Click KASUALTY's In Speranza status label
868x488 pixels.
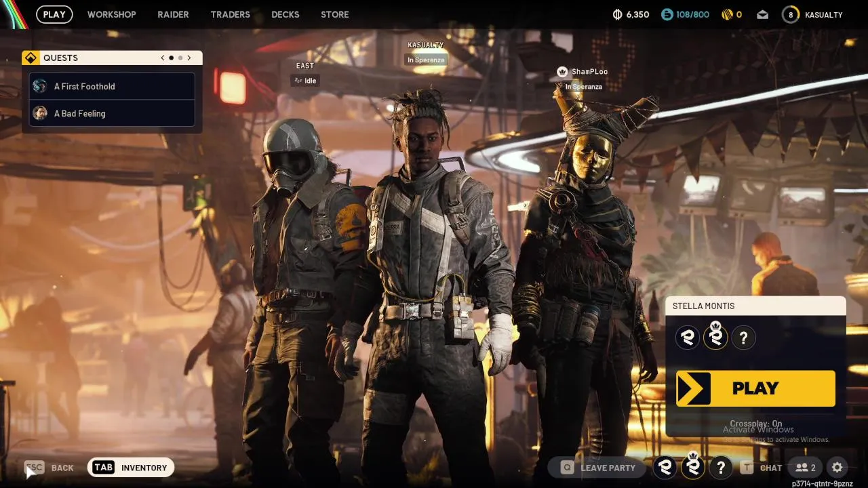(x=425, y=60)
